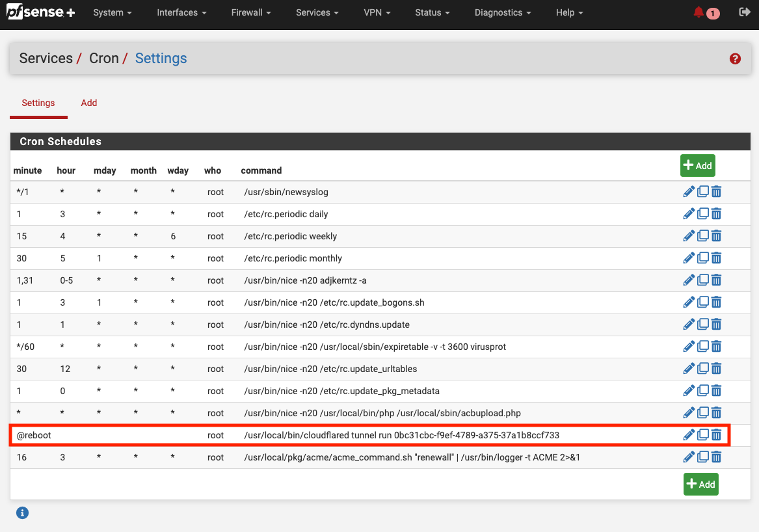
Task: Click the Cron breadcrumb link
Action: click(x=103, y=59)
